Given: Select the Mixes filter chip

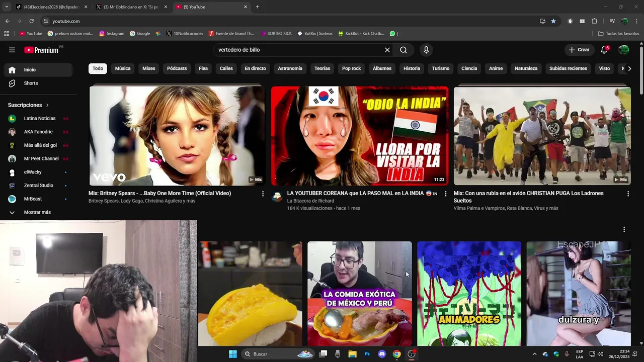Looking at the screenshot, I should (x=149, y=68).
